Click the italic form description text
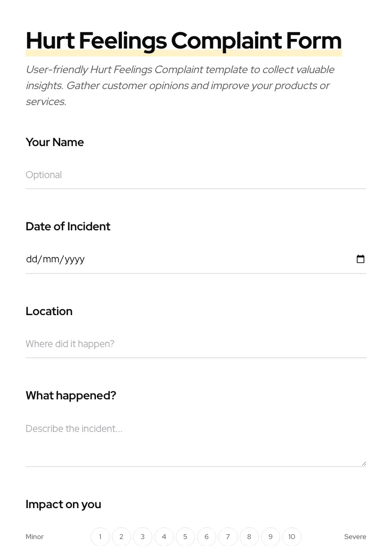 point(180,85)
